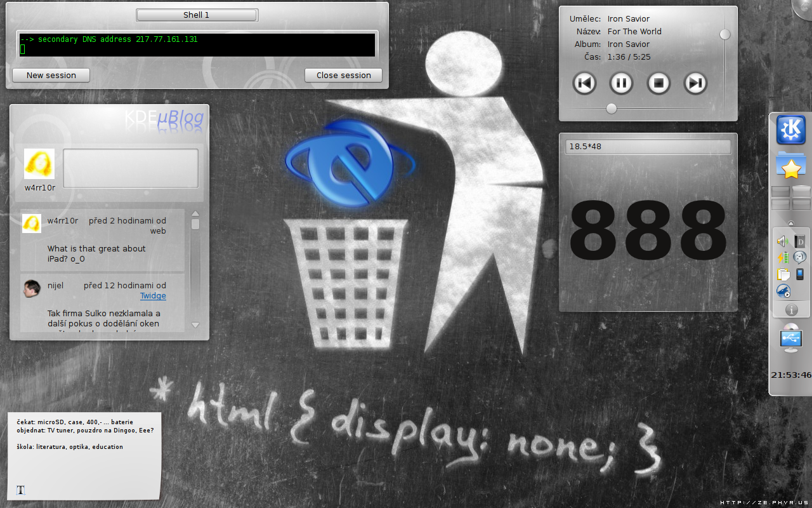Click w4rr10r's avatar on the iPad post
812x508 pixels.
[32, 224]
